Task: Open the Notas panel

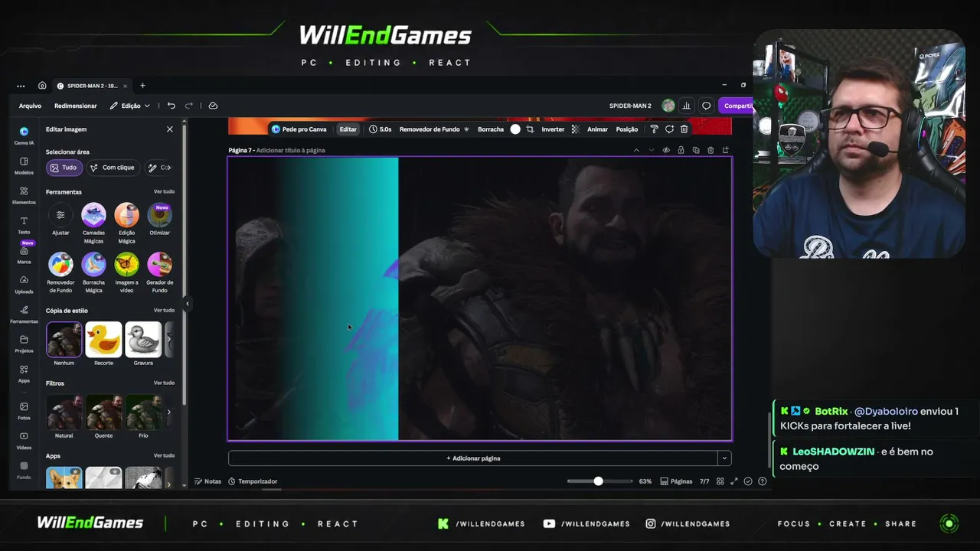Action: click(208, 481)
